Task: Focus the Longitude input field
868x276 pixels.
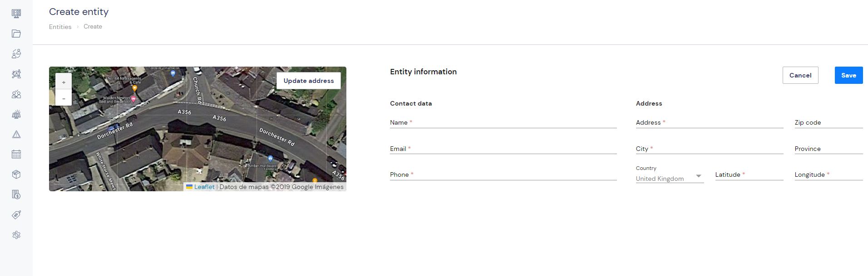Action: [829, 174]
